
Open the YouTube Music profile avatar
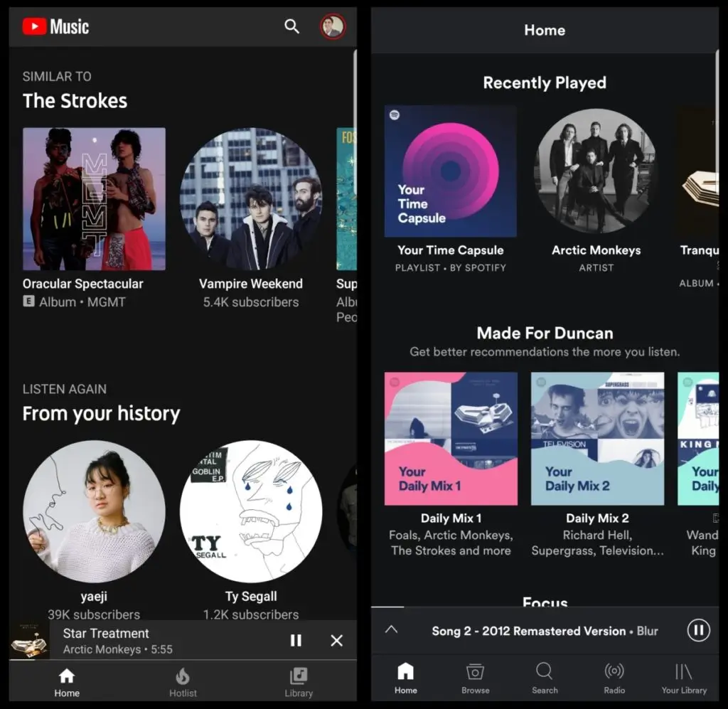332,27
